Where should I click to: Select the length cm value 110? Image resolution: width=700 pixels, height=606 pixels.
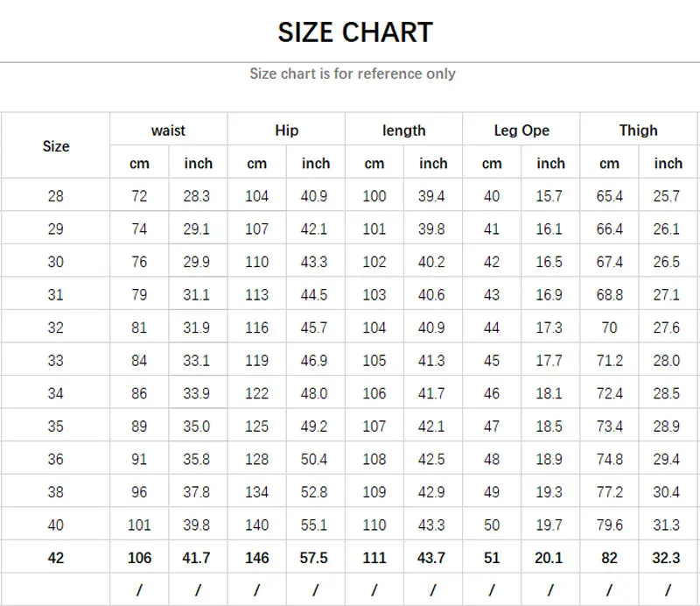pyautogui.click(x=374, y=525)
